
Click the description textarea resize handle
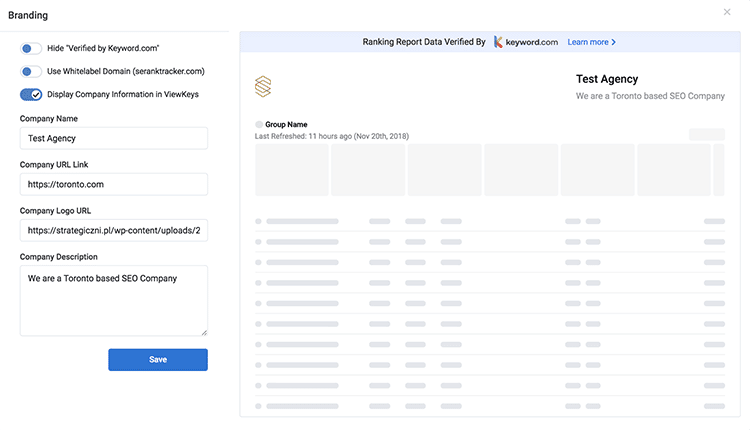(x=204, y=332)
